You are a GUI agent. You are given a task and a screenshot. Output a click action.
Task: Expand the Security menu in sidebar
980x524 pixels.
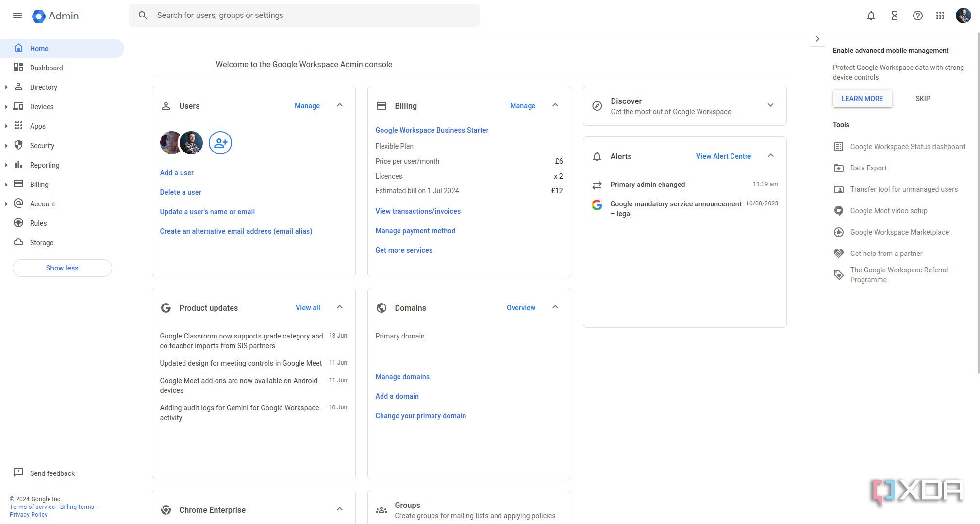pyautogui.click(x=6, y=146)
